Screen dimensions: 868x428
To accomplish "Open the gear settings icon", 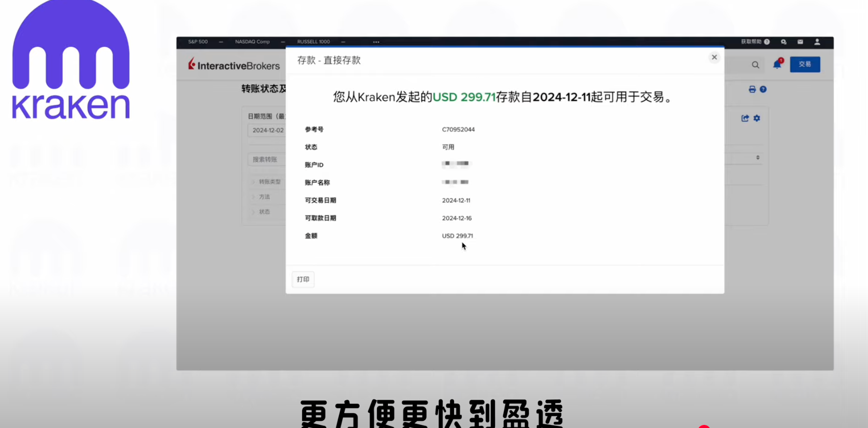I will click(757, 118).
